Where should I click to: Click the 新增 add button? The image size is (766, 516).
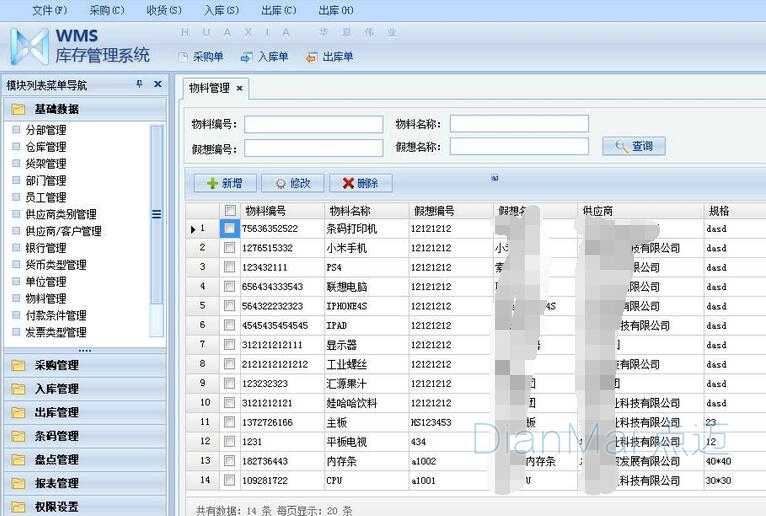(224, 183)
